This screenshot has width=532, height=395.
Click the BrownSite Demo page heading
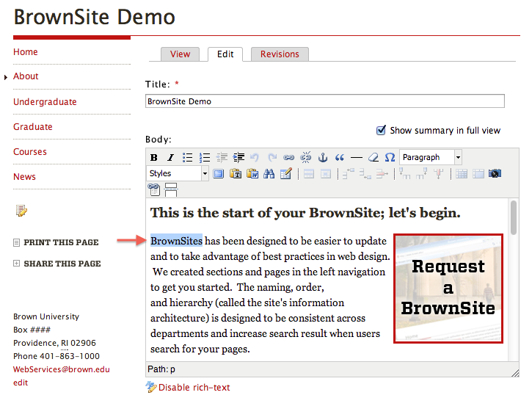[x=95, y=17]
